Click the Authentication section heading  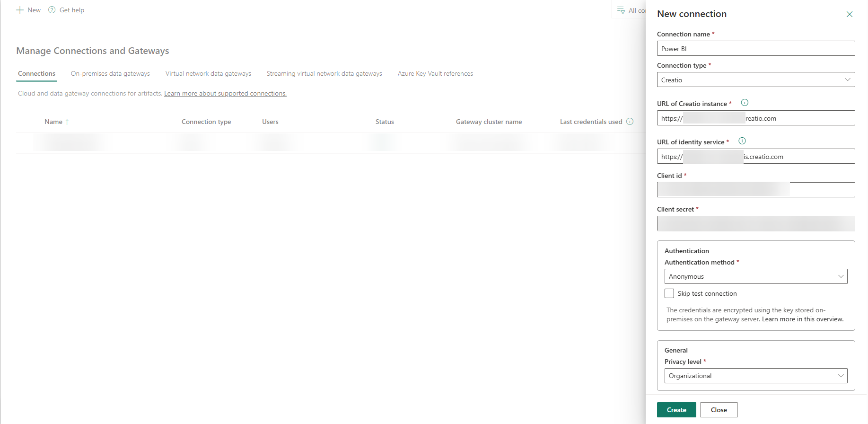(687, 251)
